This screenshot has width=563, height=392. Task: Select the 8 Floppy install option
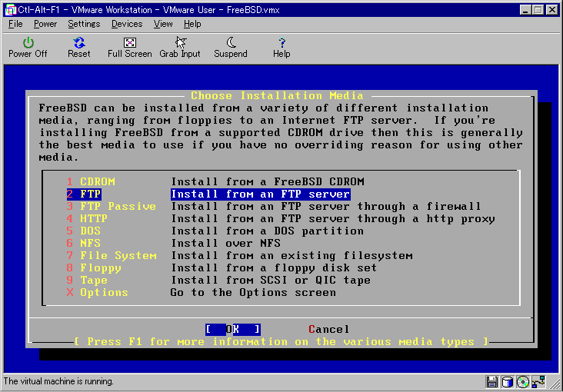pyautogui.click(x=94, y=267)
